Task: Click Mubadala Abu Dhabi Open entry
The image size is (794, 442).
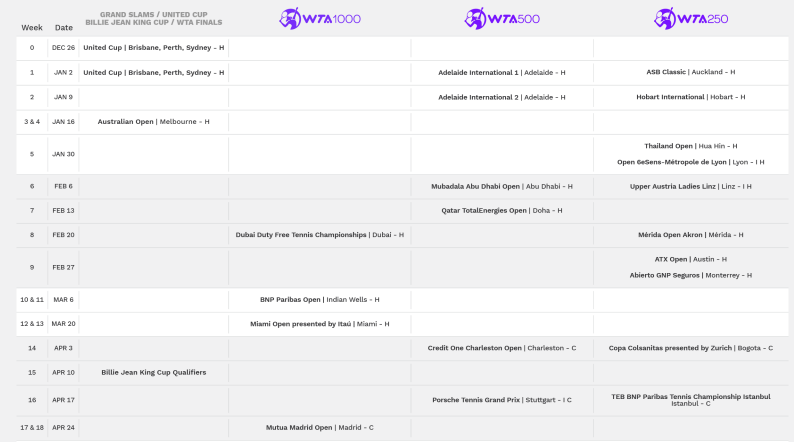Action: [x=502, y=186]
